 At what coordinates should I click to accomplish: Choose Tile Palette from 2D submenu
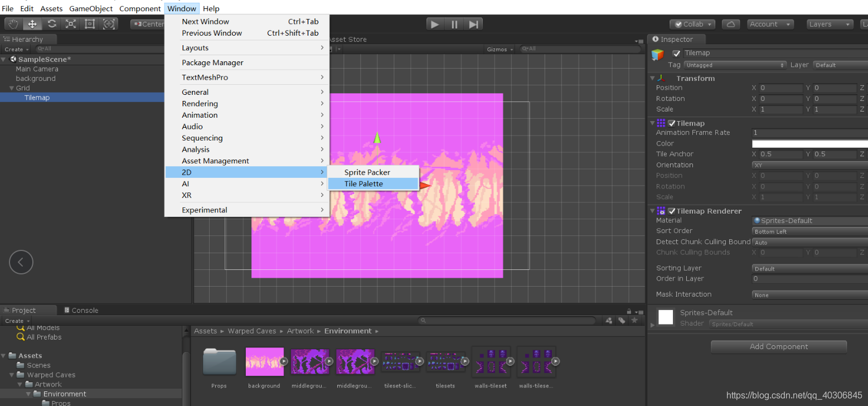[373, 184]
